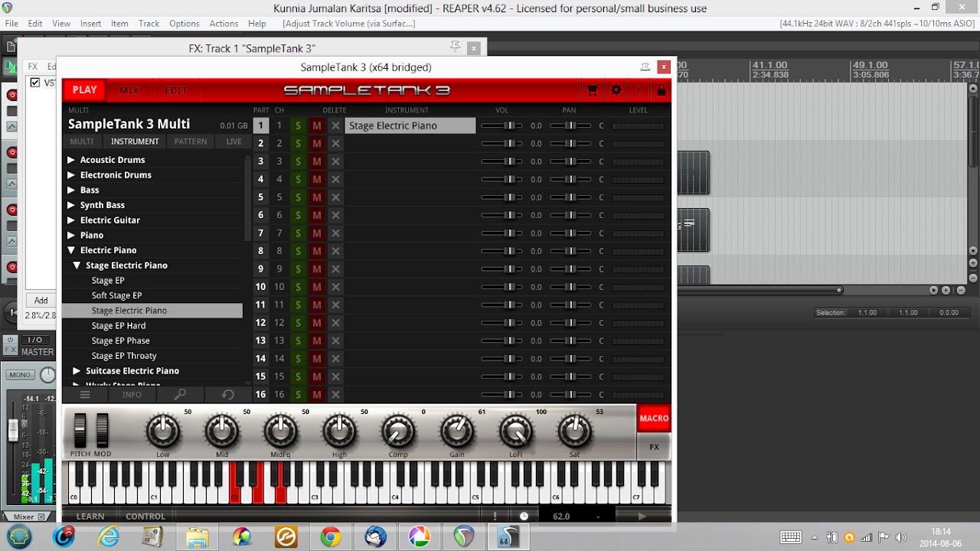
Task: Open SampleTank settings gear
Action: point(616,90)
